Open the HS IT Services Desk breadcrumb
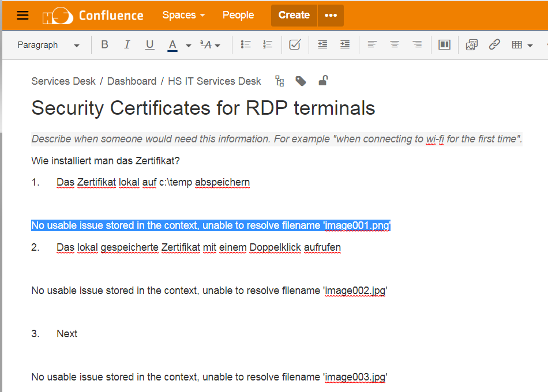Viewport: 548px width, 392px height. pyautogui.click(x=214, y=81)
